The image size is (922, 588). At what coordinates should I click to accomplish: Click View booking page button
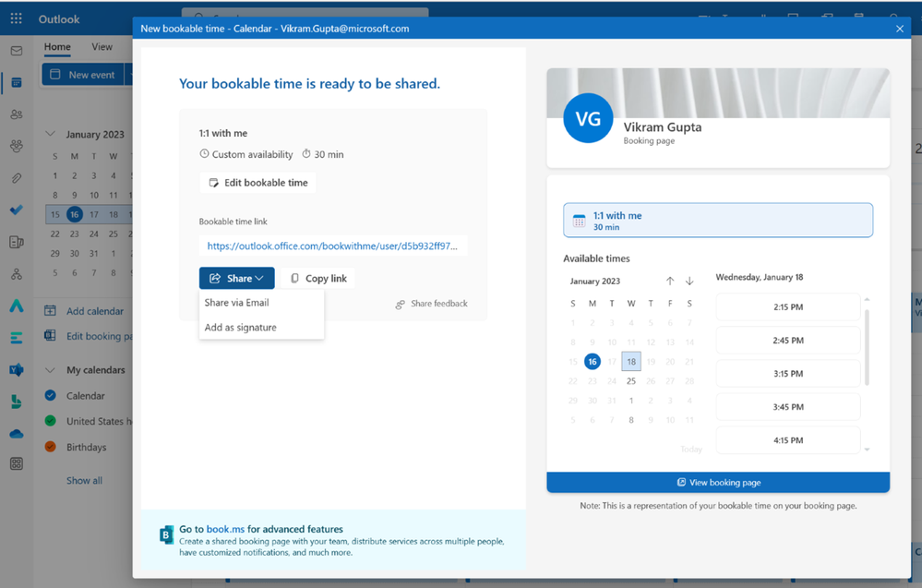(x=718, y=482)
